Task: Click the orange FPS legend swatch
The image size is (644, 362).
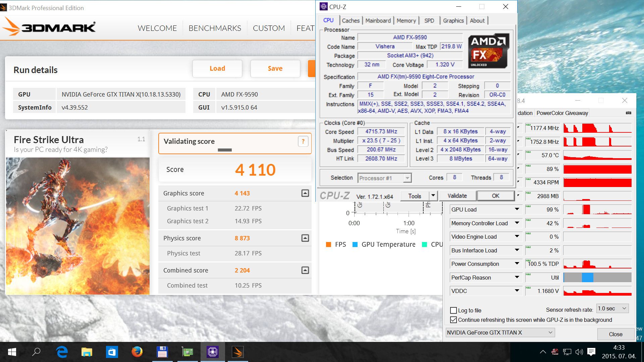Action: [x=328, y=244]
